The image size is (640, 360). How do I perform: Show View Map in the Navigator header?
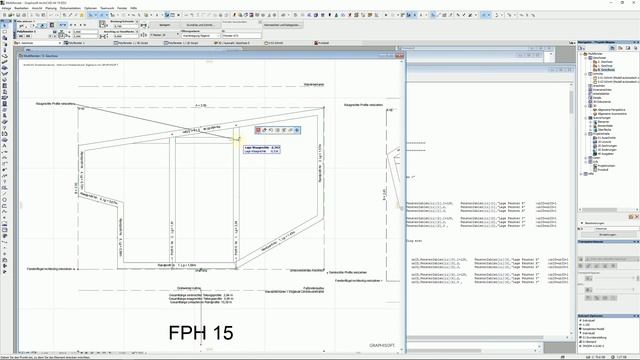(620, 48)
